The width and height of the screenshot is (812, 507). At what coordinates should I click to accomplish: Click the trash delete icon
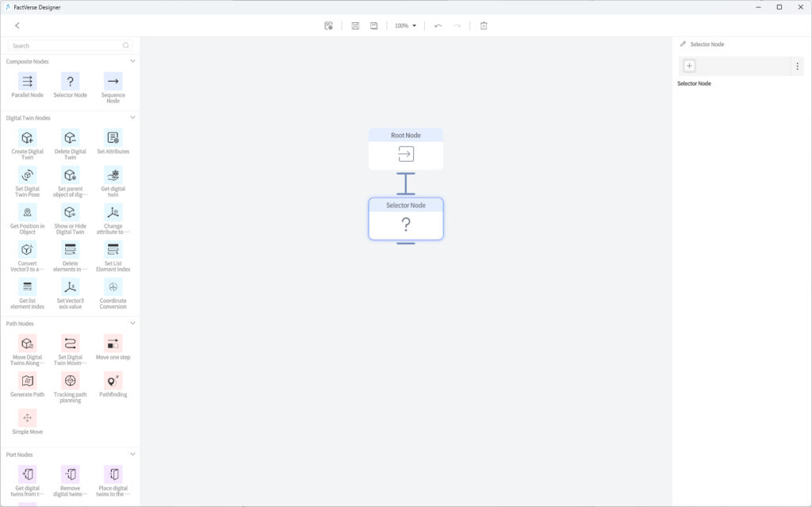tap(484, 25)
